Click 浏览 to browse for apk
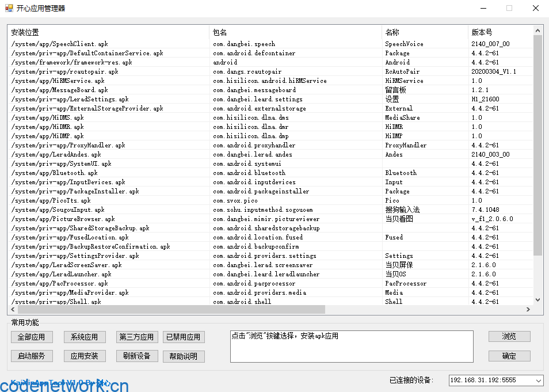 [509, 336]
